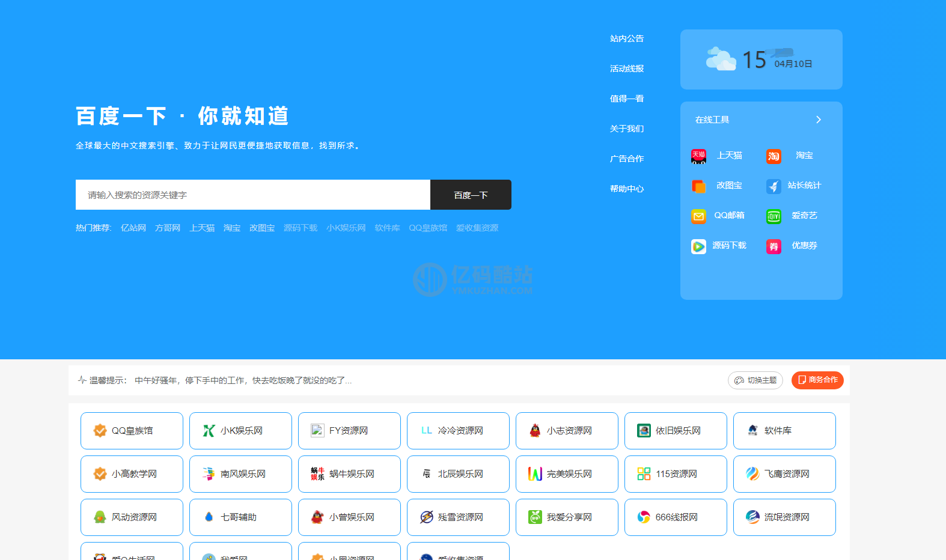Expand 在线工具 panel with chevron arrow
Image resolution: width=946 pixels, height=560 pixels.
tap(818, 120)
